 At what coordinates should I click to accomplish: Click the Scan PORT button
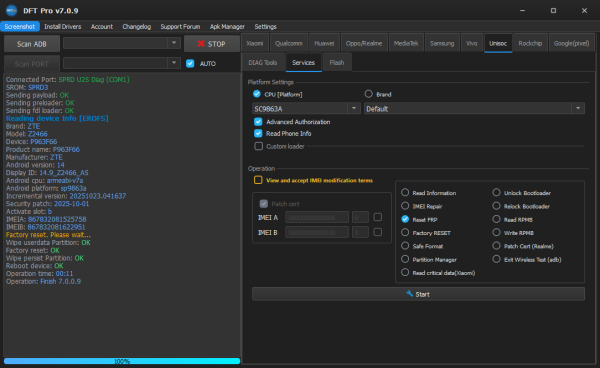click(32, 64)
